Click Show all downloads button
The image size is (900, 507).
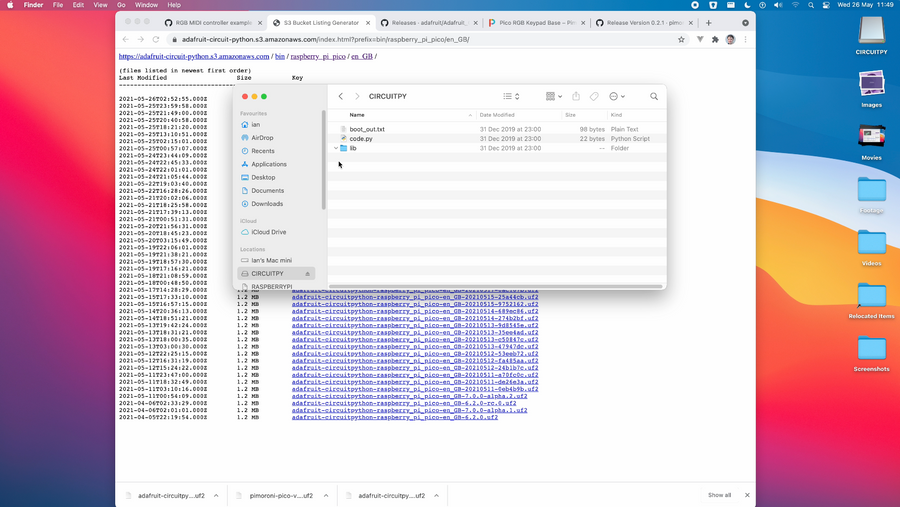[719, 495]
